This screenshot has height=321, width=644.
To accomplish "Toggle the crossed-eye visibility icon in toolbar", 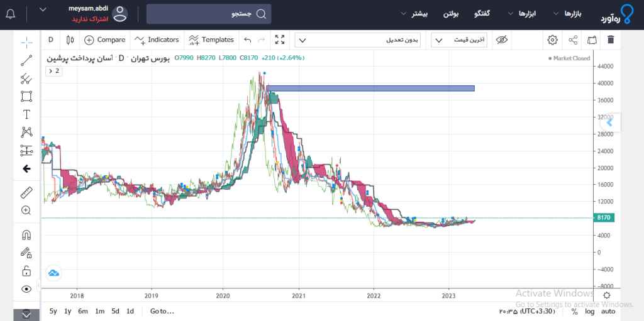I will tap(502, 40).
